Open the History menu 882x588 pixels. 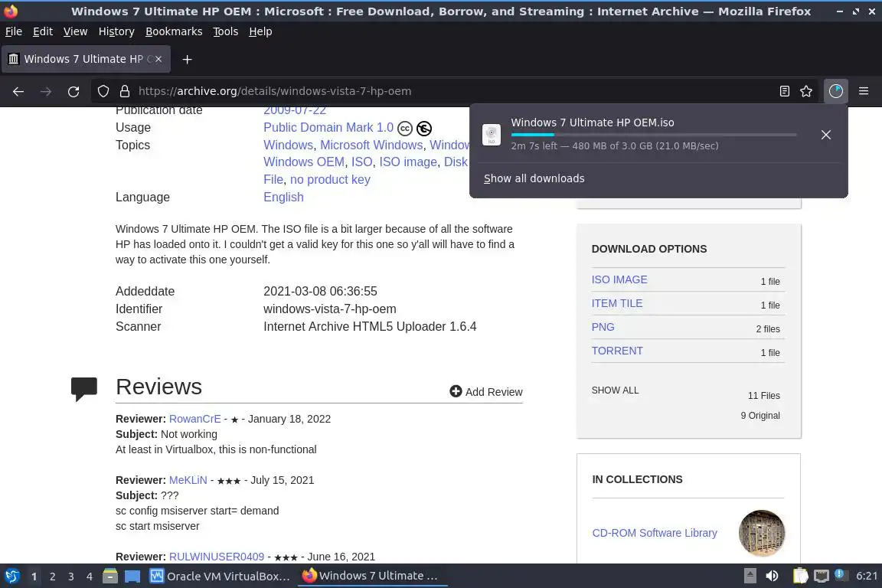[116, 31]
